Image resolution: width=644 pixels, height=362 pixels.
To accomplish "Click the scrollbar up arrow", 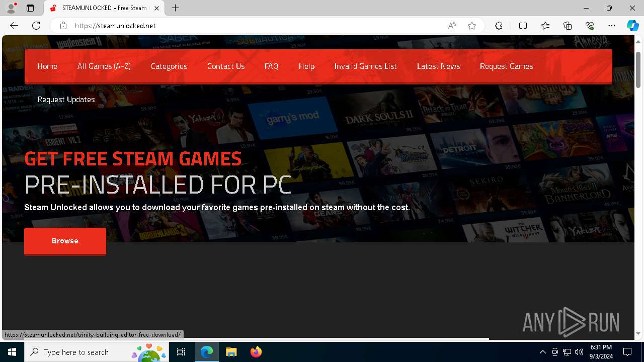I will point(638,41).
